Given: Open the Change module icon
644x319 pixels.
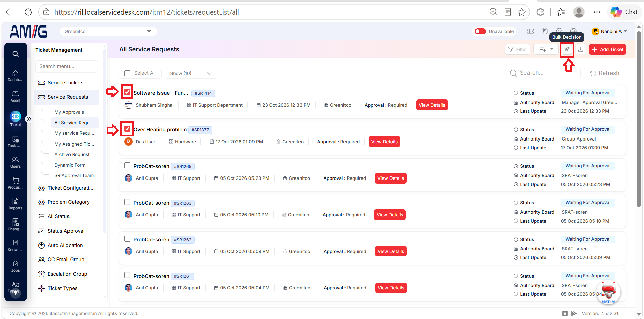Looking at the screenshot, I should click(15, 225).
